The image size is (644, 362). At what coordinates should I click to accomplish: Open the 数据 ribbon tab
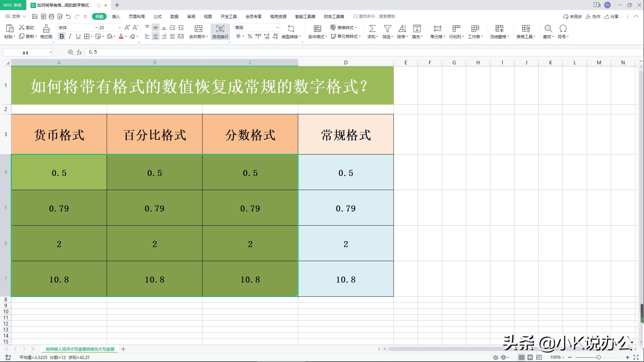coord(174,16)
